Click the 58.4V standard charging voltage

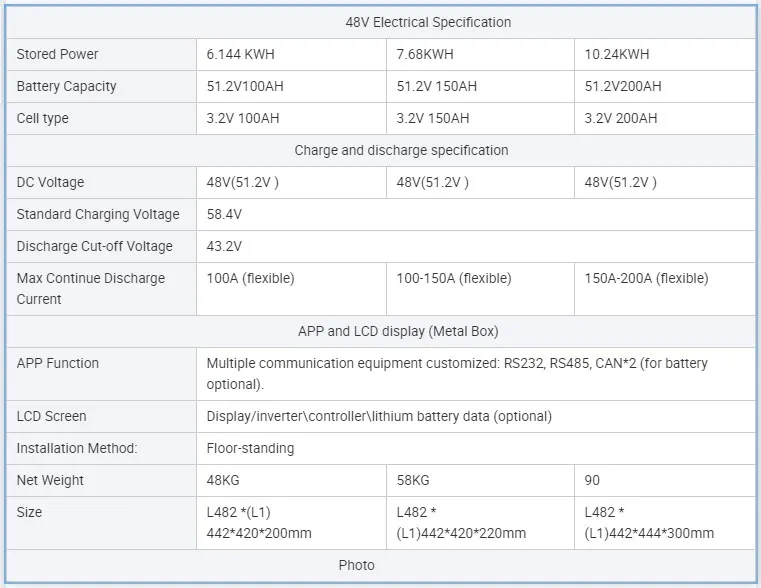(224, 214)
